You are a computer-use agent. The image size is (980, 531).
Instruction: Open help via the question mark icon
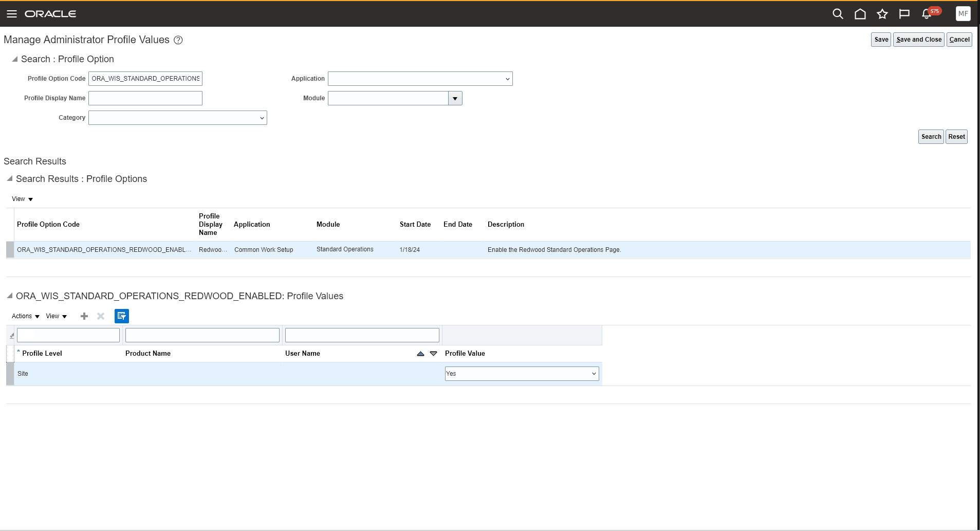coord(177,40)
